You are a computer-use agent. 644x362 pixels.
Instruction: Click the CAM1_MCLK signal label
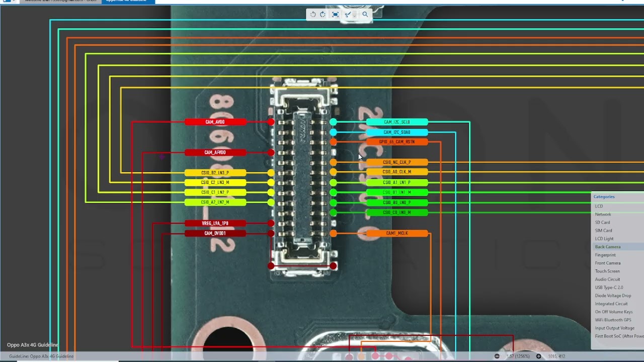tap(397, 233)
